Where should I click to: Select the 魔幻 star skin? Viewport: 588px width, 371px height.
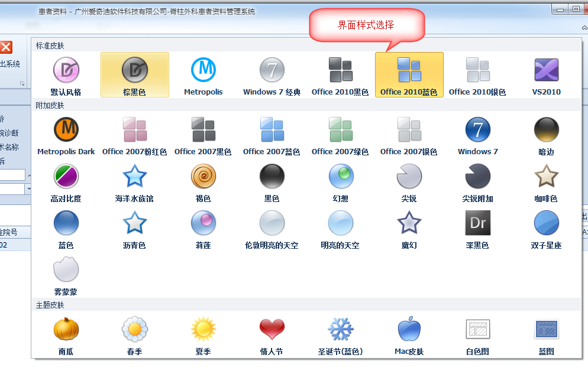(409, 229)
